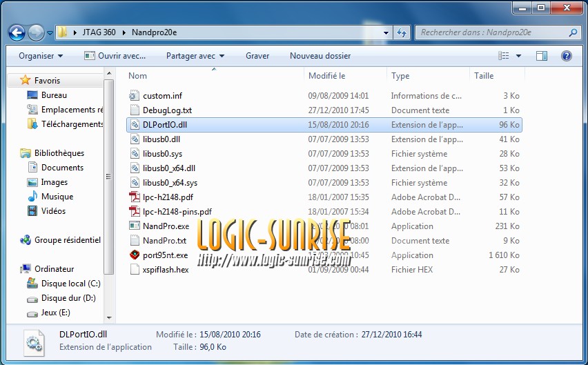Click navigation pane scrollbar down arrow
The width and height of the screenshot is (588, 365).
pos(109,318)
